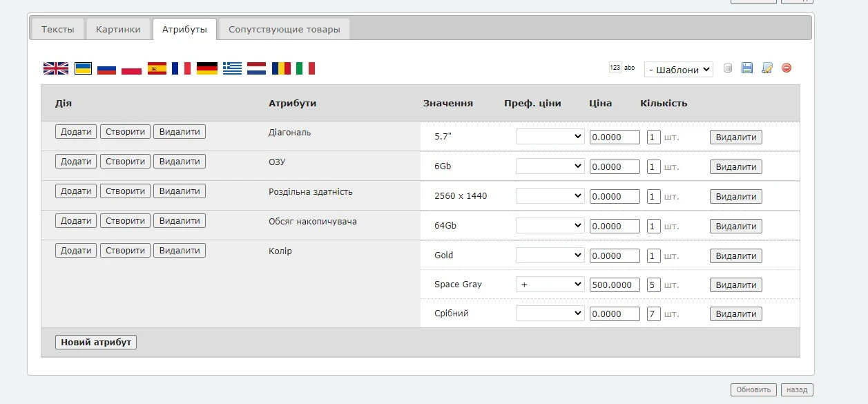
Task: Open the notepad edit template icon
Action: tap(766, 68)
